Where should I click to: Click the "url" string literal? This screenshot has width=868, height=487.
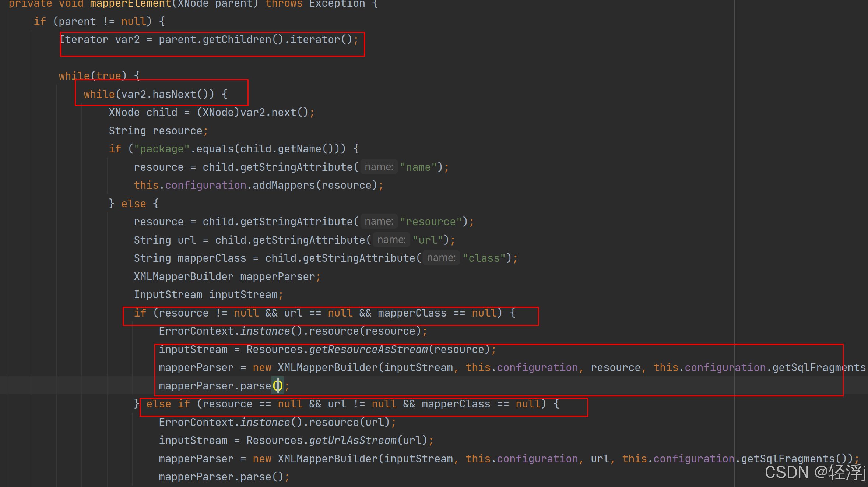[x=428, y=240]
